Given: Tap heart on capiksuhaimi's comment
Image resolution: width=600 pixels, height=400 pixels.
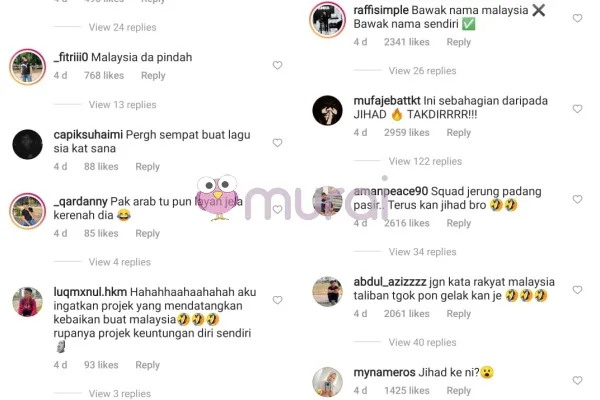Looking at the screenshot, I should coord(277,143).
